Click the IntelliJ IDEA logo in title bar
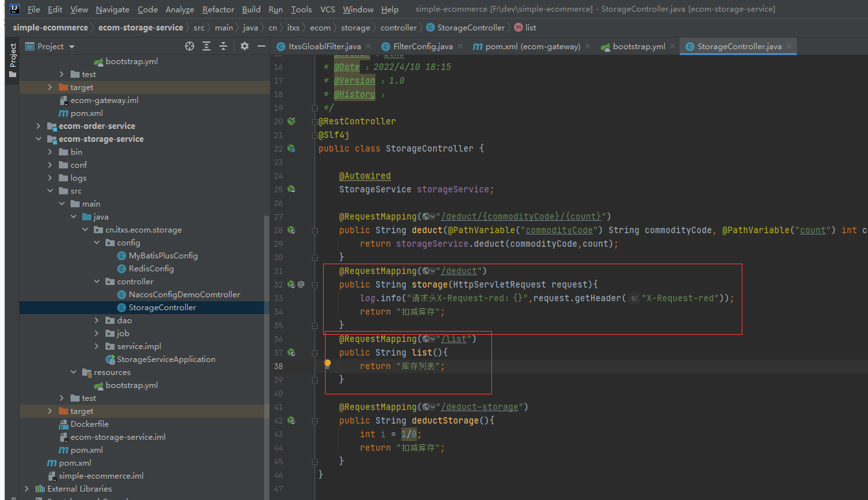Image resolution: width=868 pixels, height=500 pixels. coord(14,9)
